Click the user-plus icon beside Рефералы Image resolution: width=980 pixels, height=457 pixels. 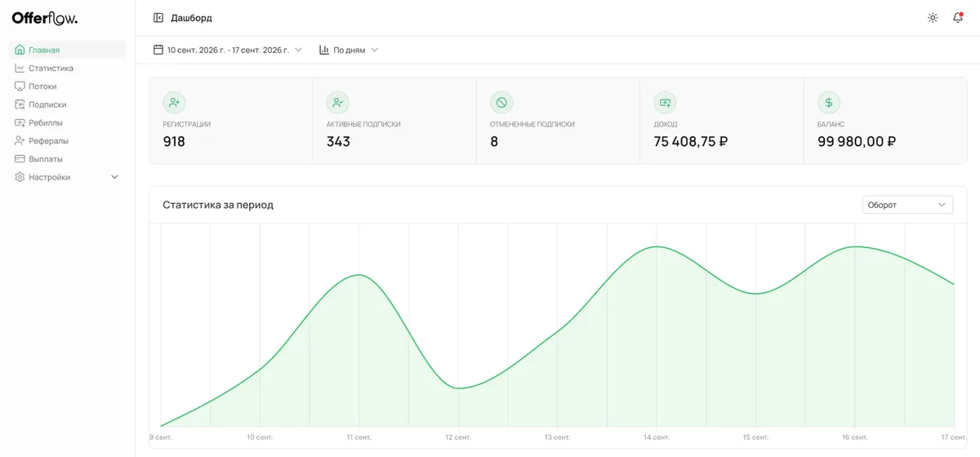(x=20, y=141)
